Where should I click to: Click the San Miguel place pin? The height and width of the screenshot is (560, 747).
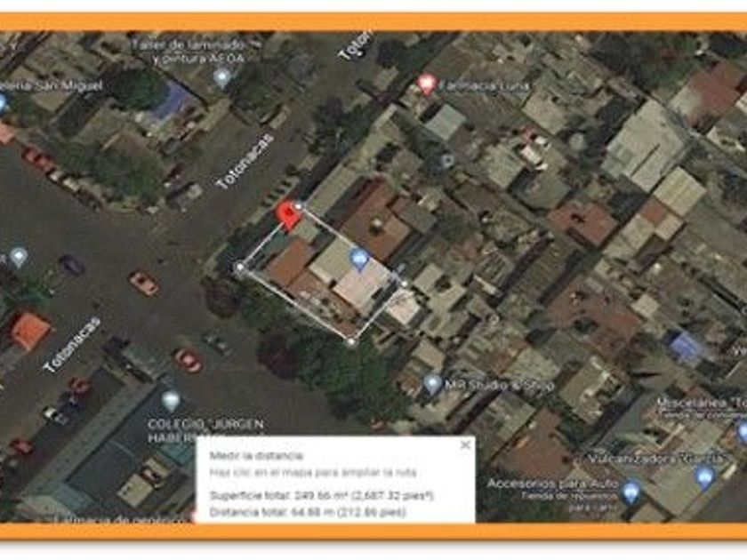coord(2,103)
